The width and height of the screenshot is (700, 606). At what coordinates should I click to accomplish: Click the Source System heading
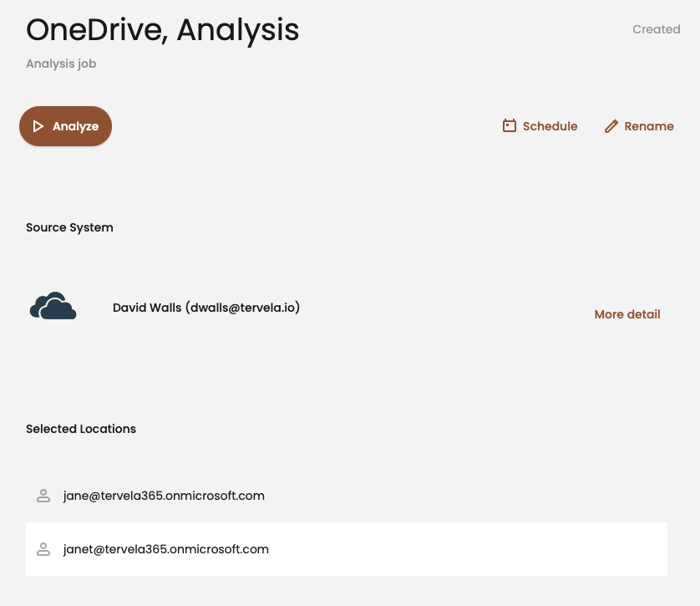(x=69, y=227)
